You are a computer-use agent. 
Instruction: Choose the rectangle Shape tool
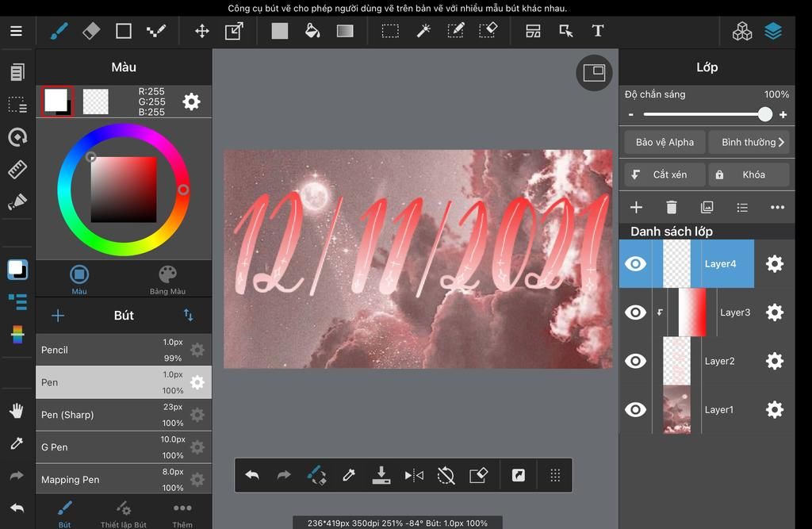[x=123, y=31]
